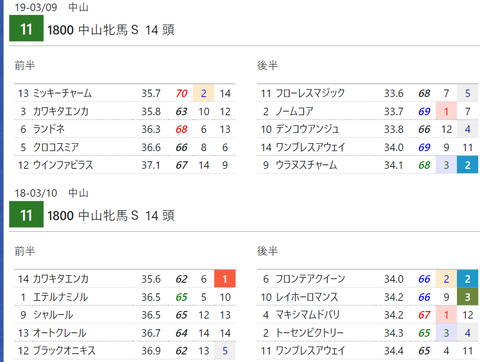Open エテルナミノル entry in the 2018 前半 table

click(60, 297)
